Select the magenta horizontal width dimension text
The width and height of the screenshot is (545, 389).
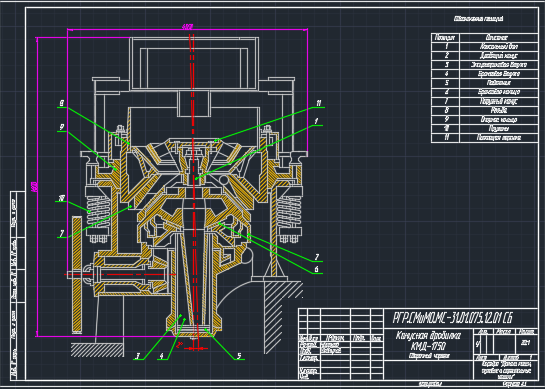point(187,26)
